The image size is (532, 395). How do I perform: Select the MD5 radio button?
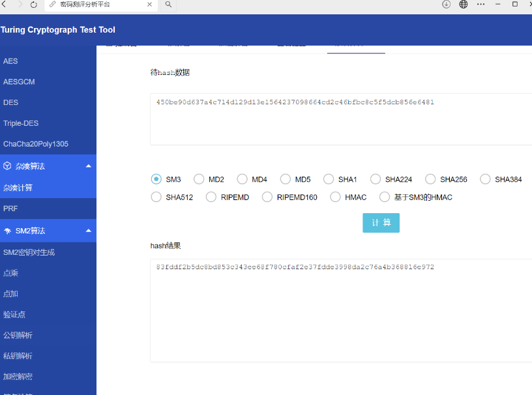pos(286,179)
